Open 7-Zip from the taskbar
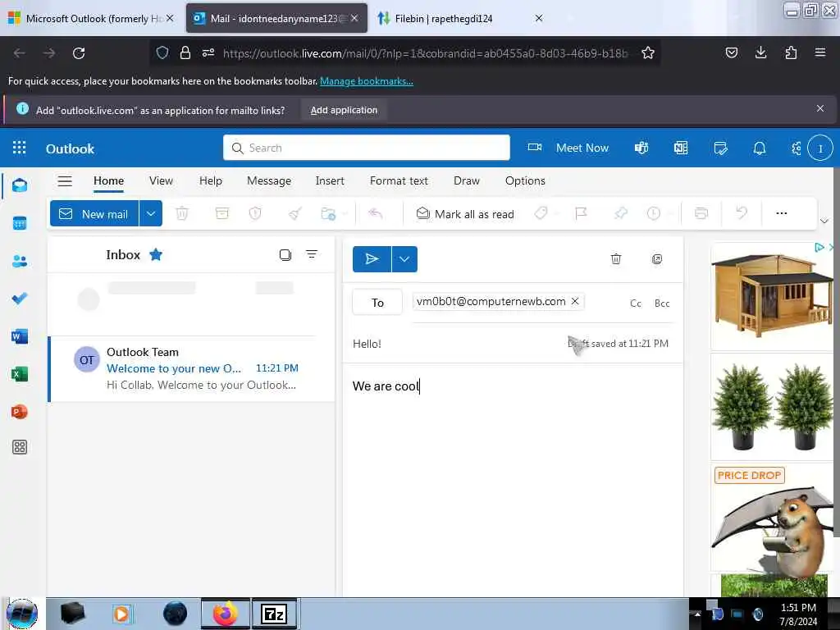 pyautogui.click(x=274, y=614)
